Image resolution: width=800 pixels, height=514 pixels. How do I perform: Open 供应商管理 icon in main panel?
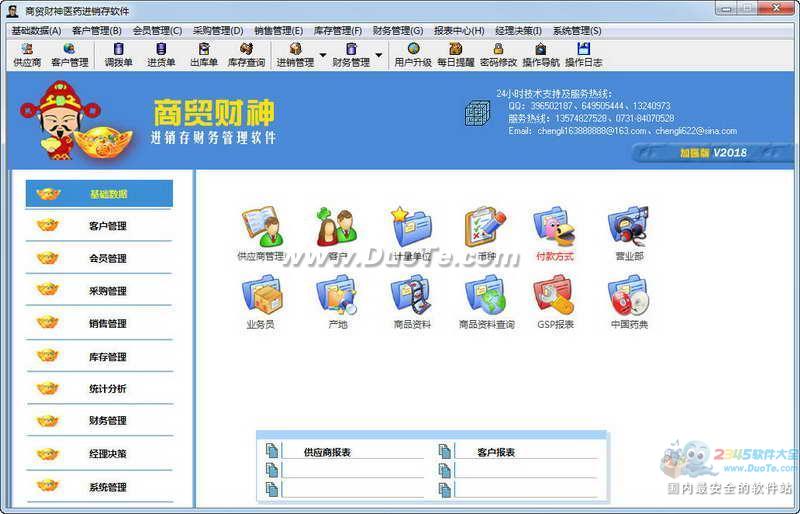262,234
